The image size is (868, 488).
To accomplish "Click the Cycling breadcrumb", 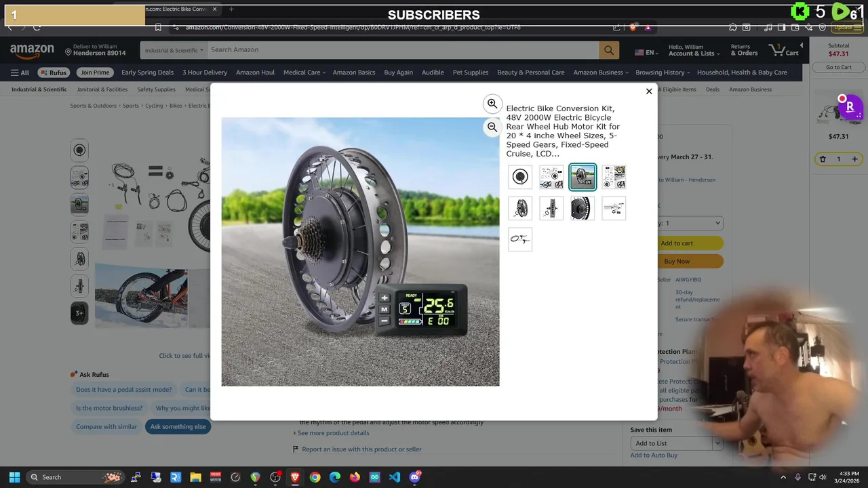I will pos(154,106).
